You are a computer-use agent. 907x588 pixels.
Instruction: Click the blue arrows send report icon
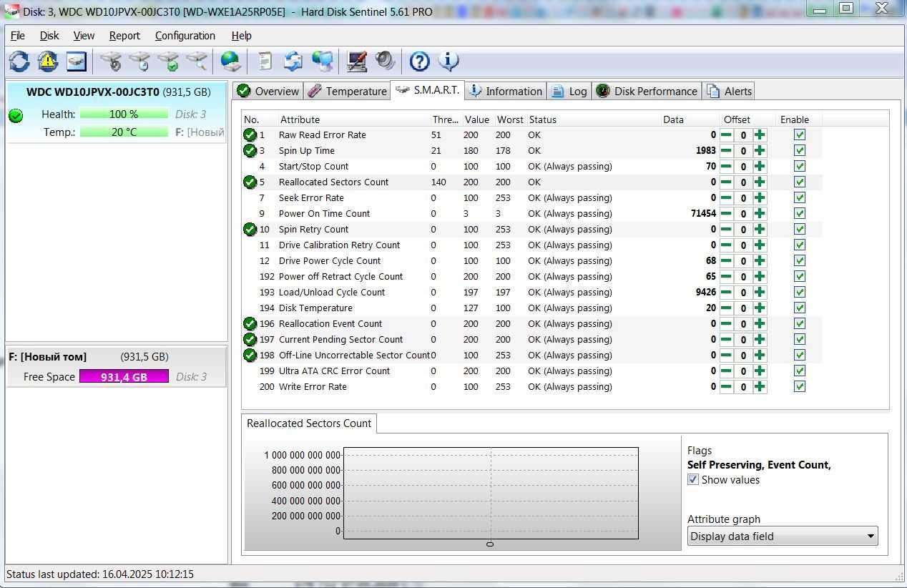click(293, 61)
